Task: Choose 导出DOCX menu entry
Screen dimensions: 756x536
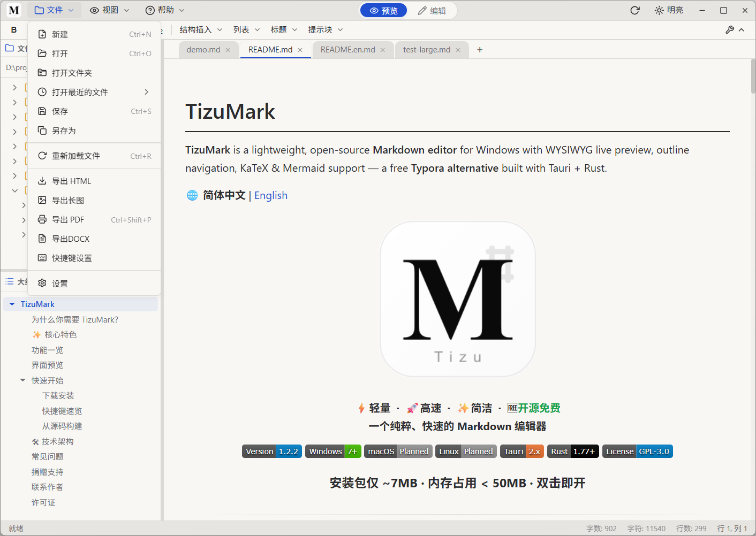Action: pos(94,239)
